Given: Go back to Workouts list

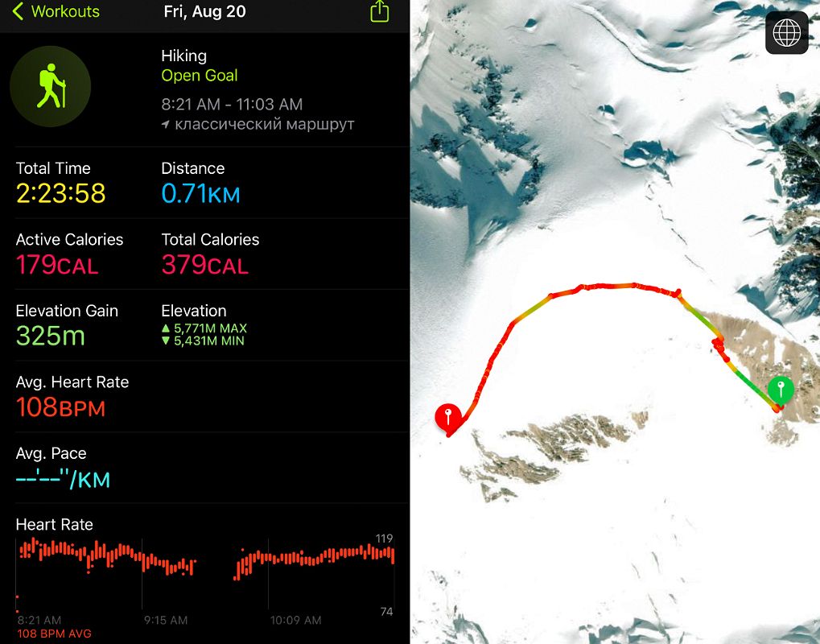Looking at the screenshot, I should click(64, 11).
